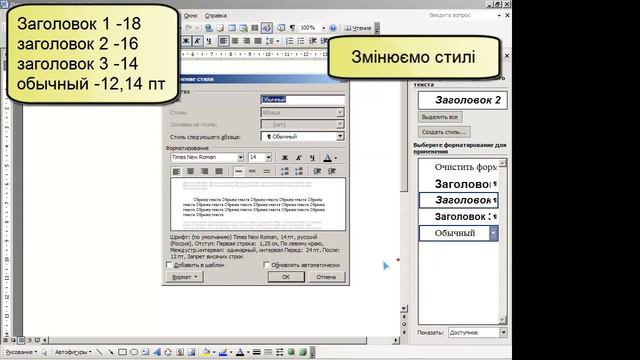The height and width of the screenshot is (360, 640).
Task: Click the style name input field
Action: [x=302, y=100]
